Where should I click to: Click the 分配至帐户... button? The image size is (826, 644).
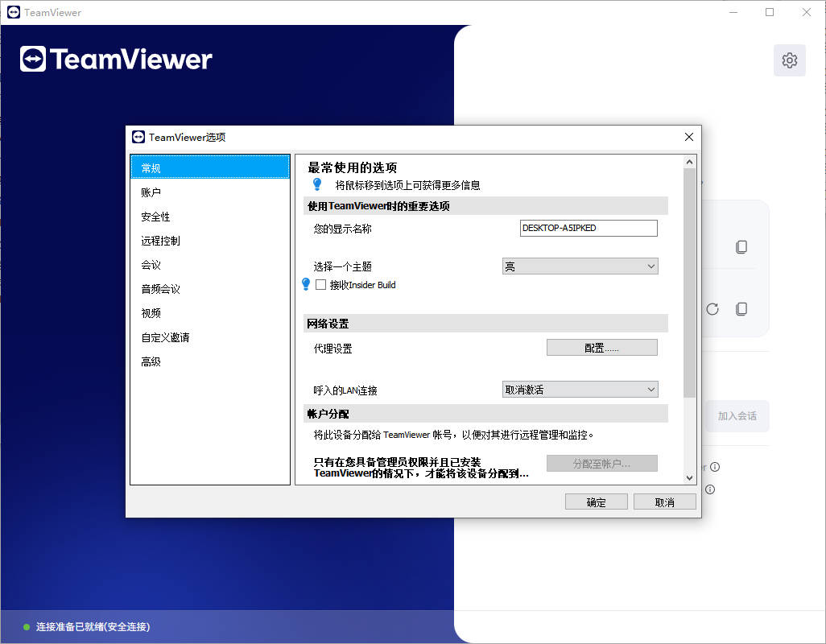(601, 464)
